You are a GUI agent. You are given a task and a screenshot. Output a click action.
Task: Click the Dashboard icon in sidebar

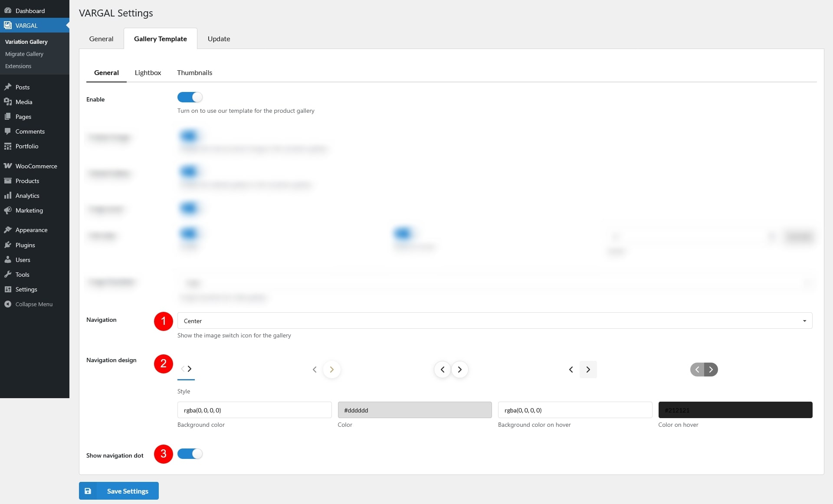click(x=8, y=10)
